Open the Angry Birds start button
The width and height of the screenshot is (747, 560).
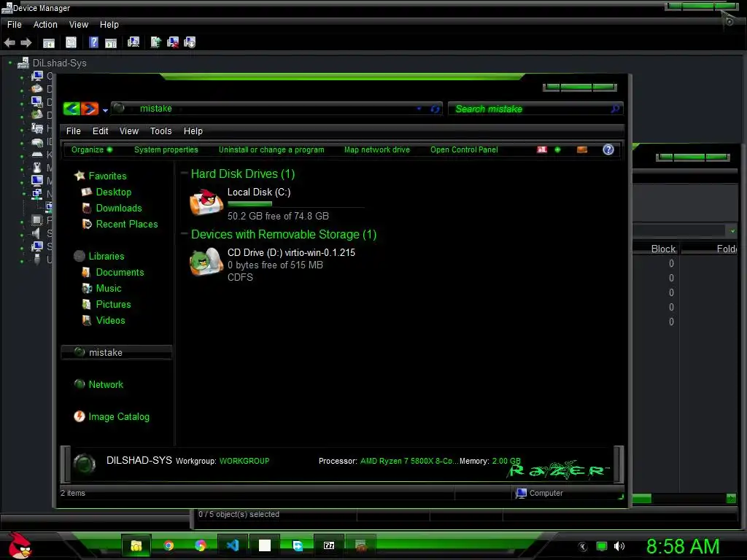point(19,545)
